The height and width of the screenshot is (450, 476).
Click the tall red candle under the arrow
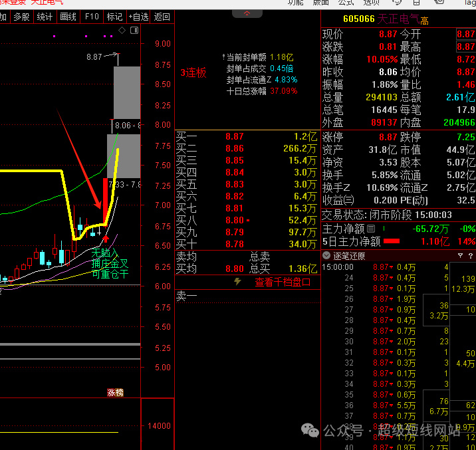coord(105,202)
